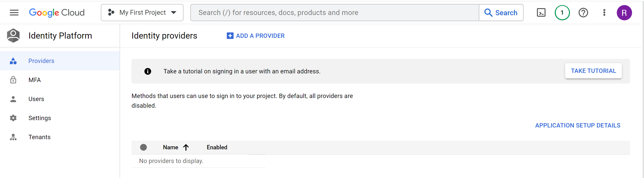Click the Identity providers heading
Image resolution: width=644 pixels, height=178 pixels.
(x=164, y=36)
